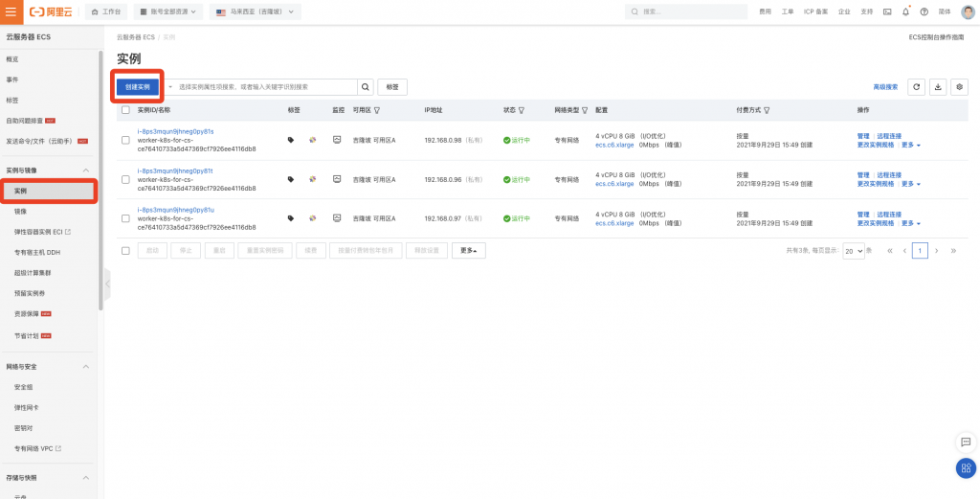Open monitoring chart icon for 192.168.0.96

337,179
